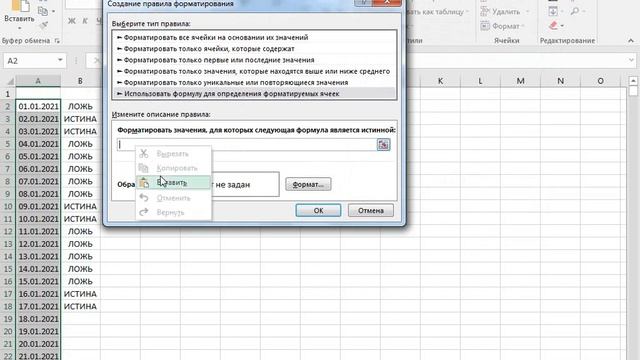Select column B header
640x360 pixels.
(80, 81)
